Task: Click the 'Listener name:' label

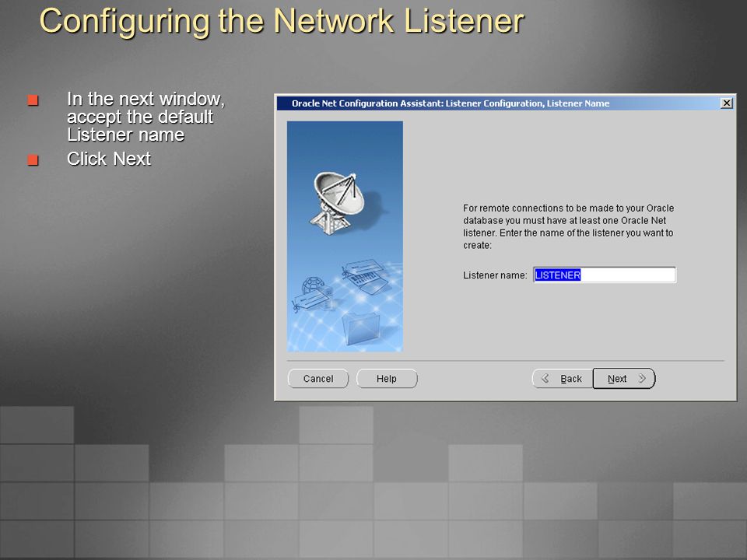Action: click(495, 275)
